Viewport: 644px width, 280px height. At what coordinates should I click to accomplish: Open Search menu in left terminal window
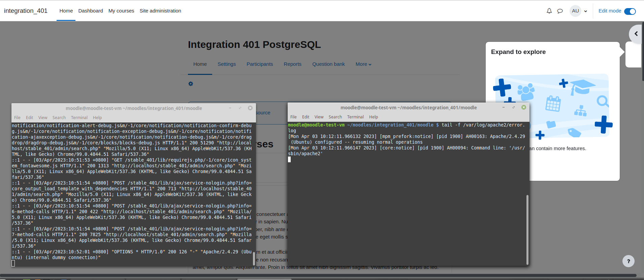click(59, 118)
